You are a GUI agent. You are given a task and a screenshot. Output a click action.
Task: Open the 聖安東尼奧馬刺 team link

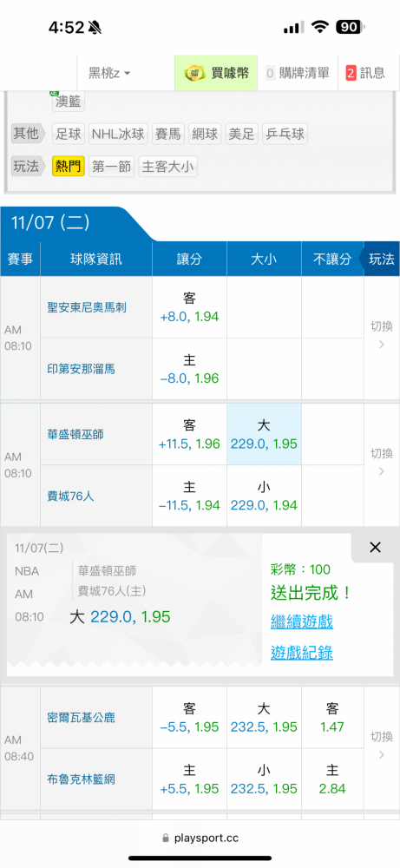tap(87, 307)
